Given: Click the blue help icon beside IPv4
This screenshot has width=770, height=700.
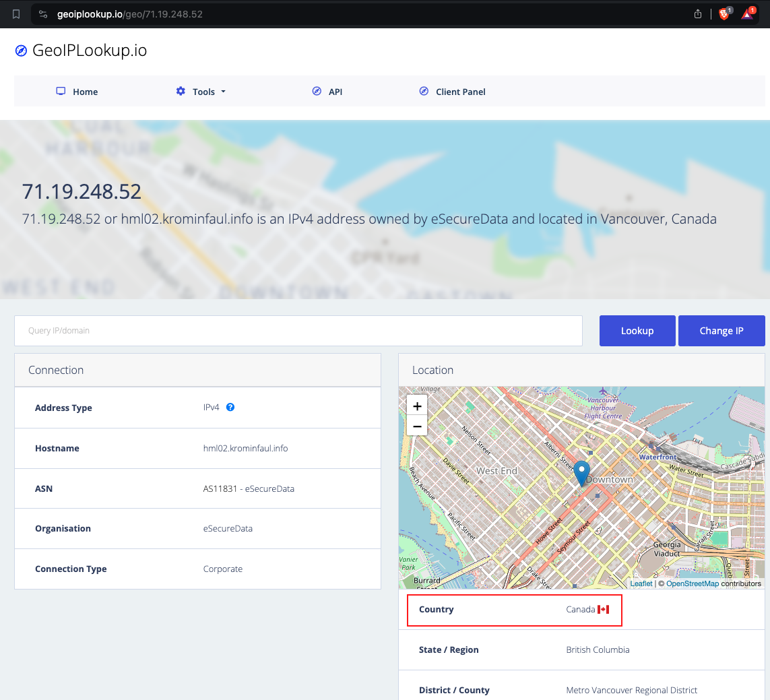Looking at the screenshot, I should point(230,407).
